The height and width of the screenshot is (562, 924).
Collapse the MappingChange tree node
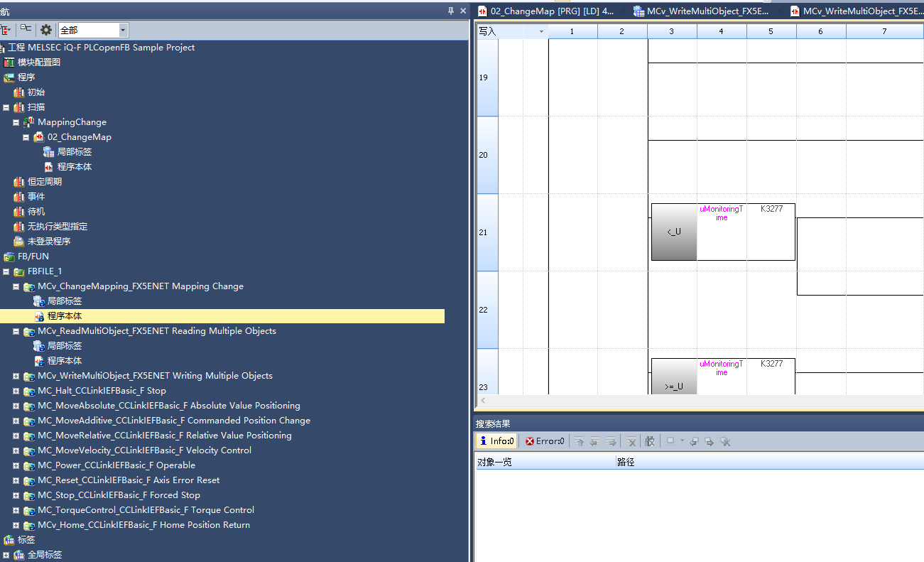coord(16,122)
